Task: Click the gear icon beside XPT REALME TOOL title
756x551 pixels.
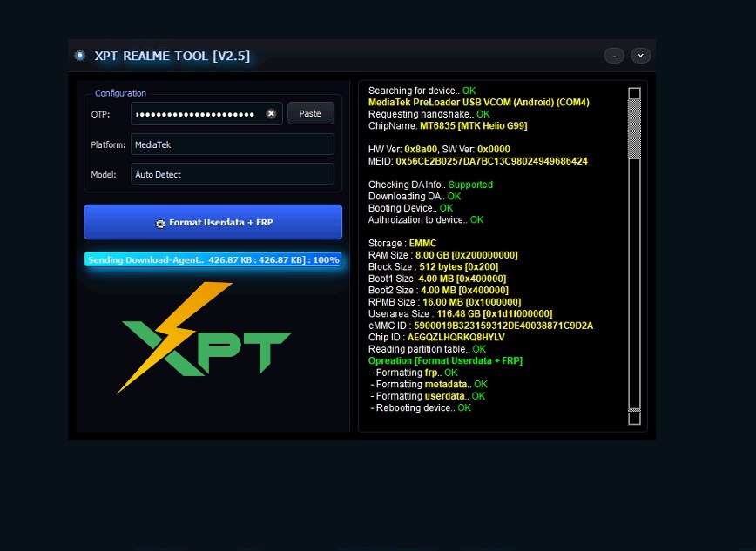Action: (x=80, y=56)
